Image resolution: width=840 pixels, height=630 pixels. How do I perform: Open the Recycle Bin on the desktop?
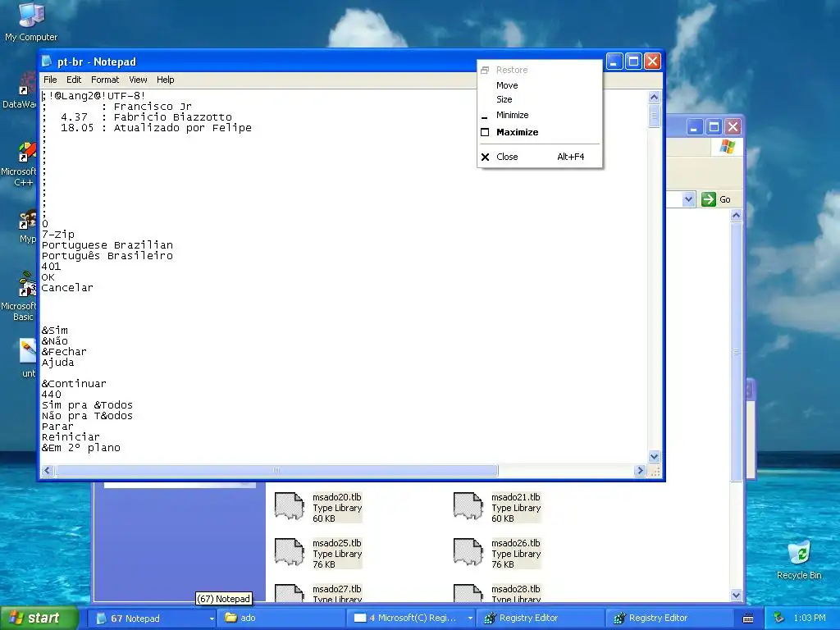point(799,560)
